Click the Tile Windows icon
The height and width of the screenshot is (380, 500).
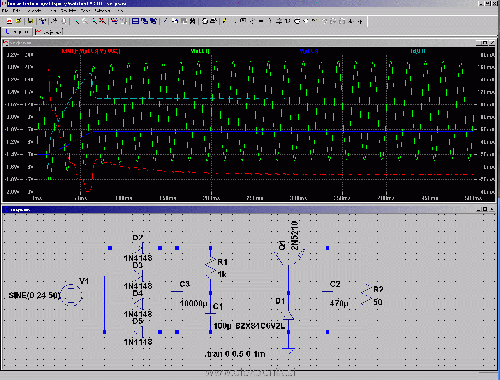coord(135,21)
